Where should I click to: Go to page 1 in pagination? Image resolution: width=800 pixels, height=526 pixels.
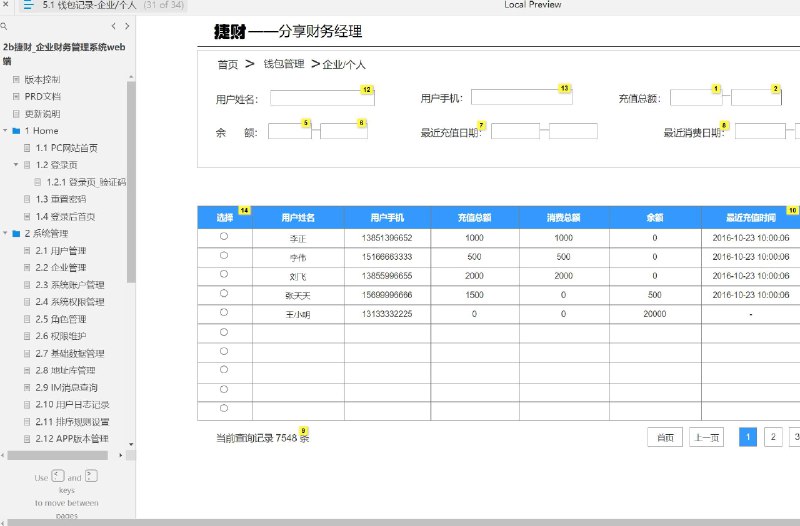point(748,437)
